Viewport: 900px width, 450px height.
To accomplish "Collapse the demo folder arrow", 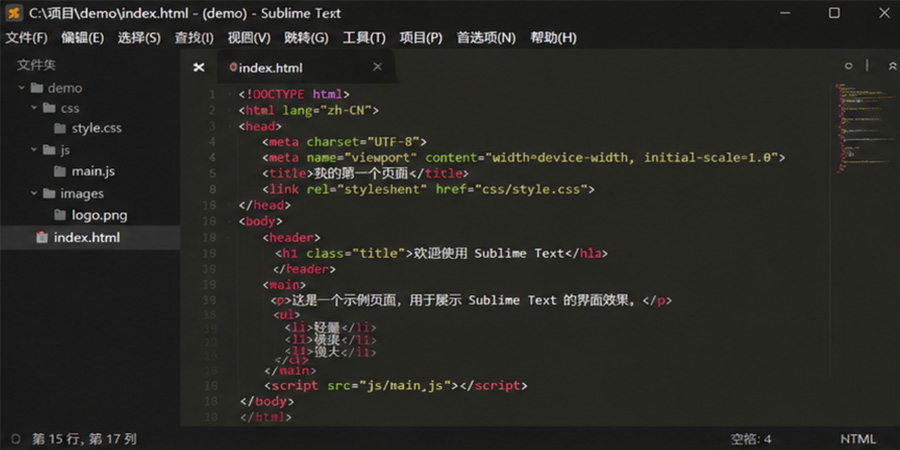I will [22, 88].
